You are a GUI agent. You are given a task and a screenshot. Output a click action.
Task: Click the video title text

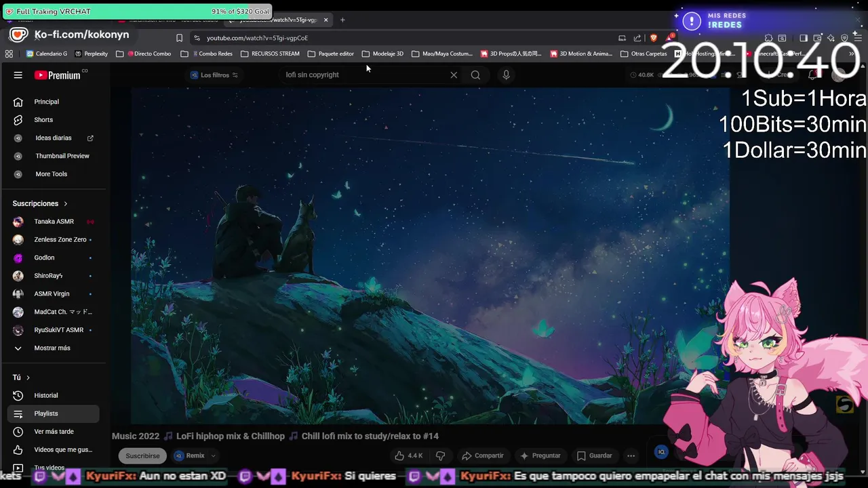275,436
